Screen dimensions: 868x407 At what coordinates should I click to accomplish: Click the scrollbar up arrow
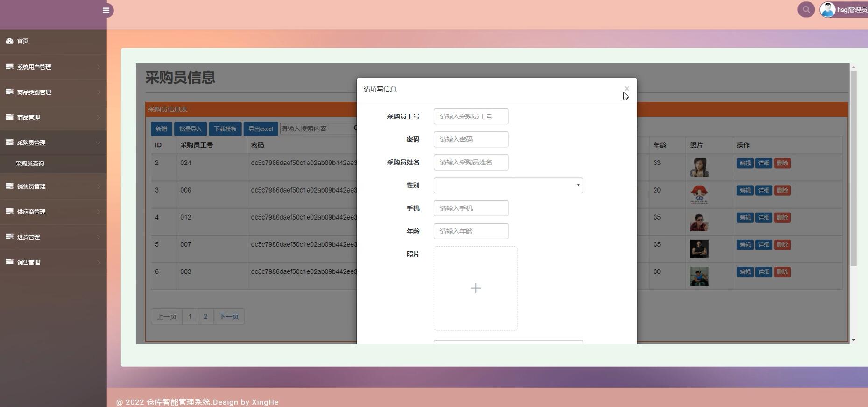tap(854, 67)
